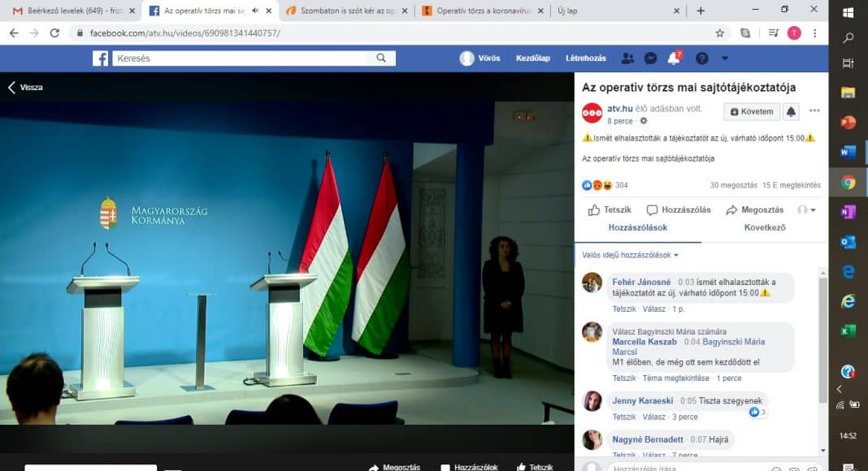Click Hozzászólok below the video
The width and height of the screenshot is (868, 471).
point(470,467)
